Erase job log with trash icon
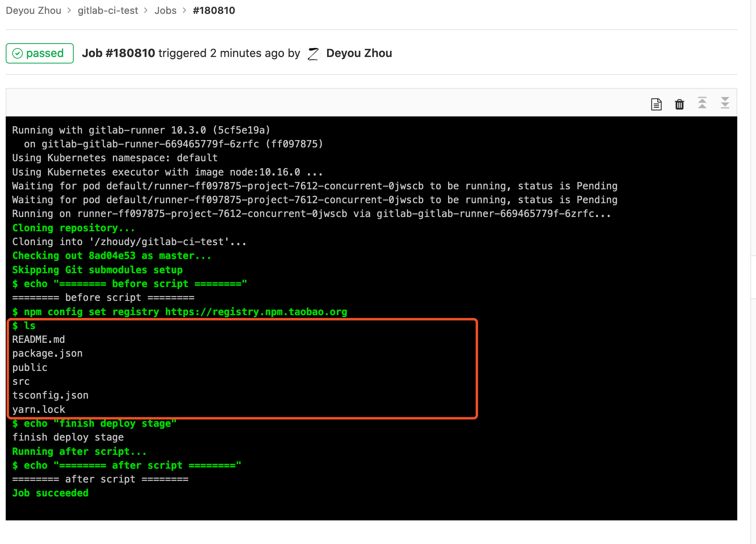 point(679,104)
